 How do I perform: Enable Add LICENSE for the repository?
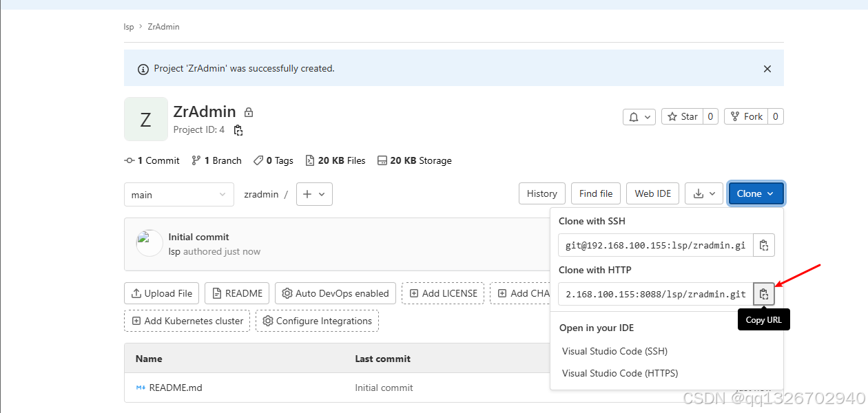click(x=443, y=293)
